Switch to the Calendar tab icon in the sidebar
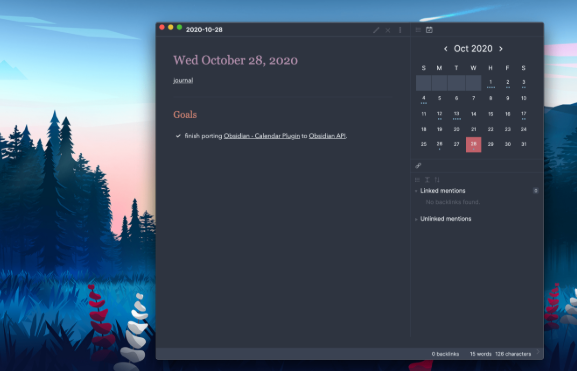577x371 pixels. [429, 30]
